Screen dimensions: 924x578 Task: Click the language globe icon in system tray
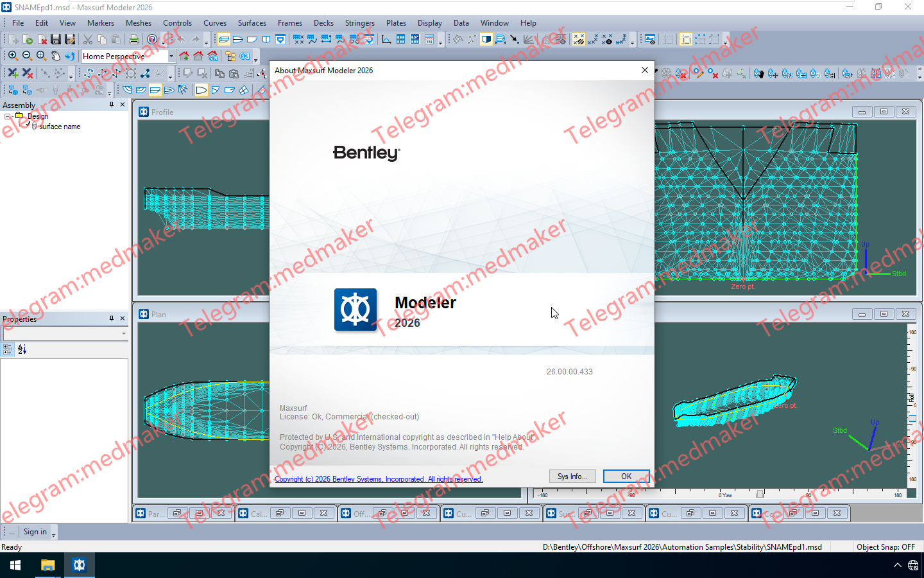(913, 565)
